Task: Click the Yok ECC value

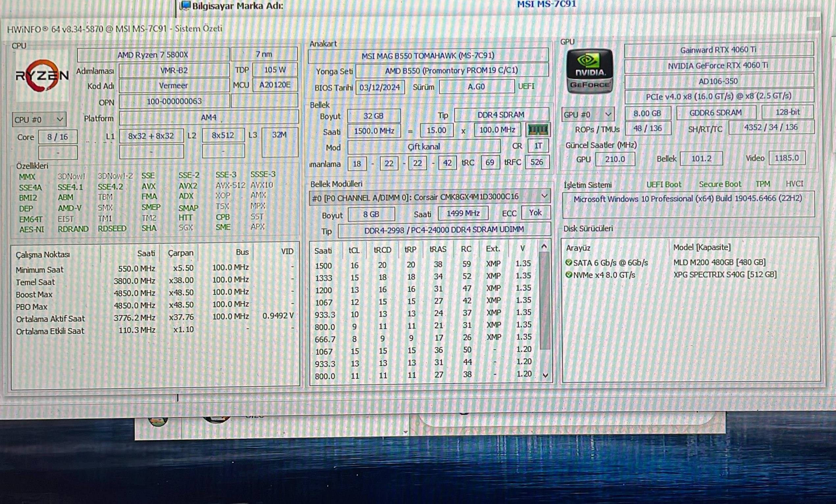Action: point(535,212)
